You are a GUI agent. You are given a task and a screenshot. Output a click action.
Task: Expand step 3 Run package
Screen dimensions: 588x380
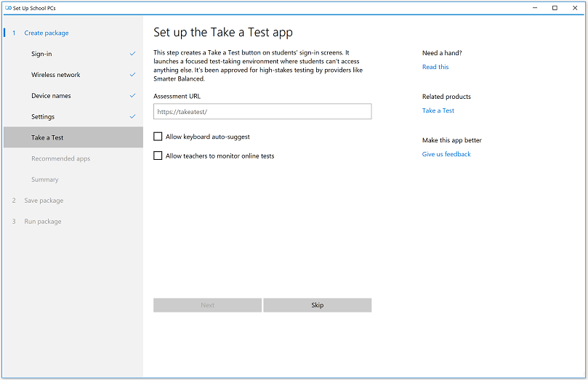click(x=43, y=222)
